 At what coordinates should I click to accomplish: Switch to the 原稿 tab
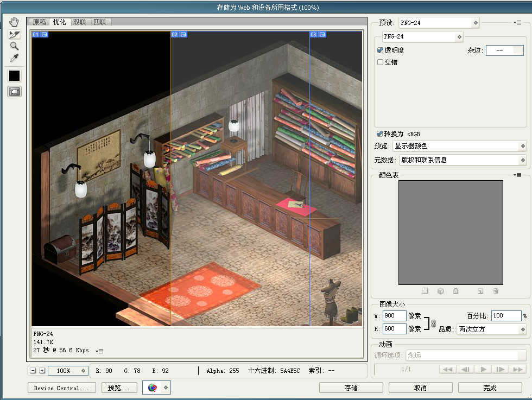pyautogui.click(x=39, y=22)
